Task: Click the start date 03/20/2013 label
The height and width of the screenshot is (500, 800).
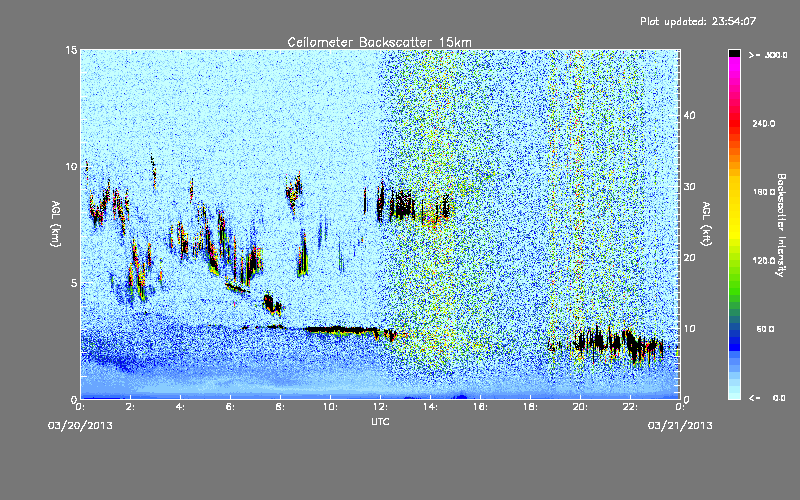Action: [81, 426]
